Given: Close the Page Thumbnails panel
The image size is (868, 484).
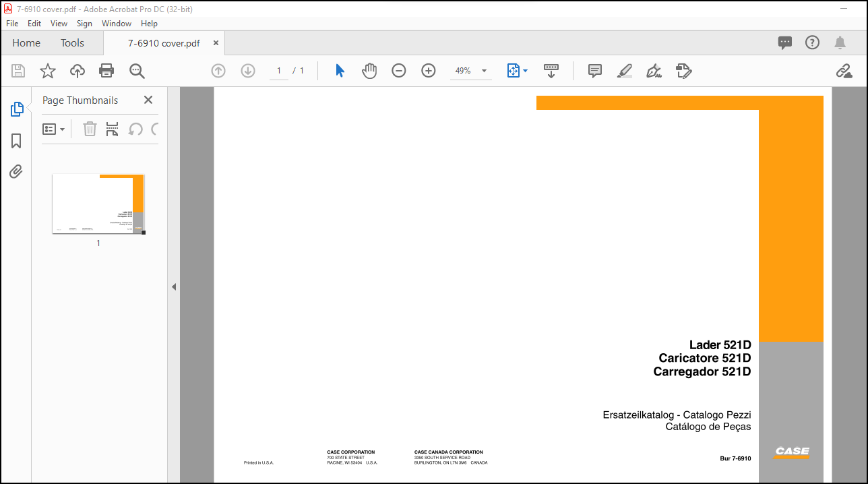Looking at the screenshot, I should click(148, 100).
